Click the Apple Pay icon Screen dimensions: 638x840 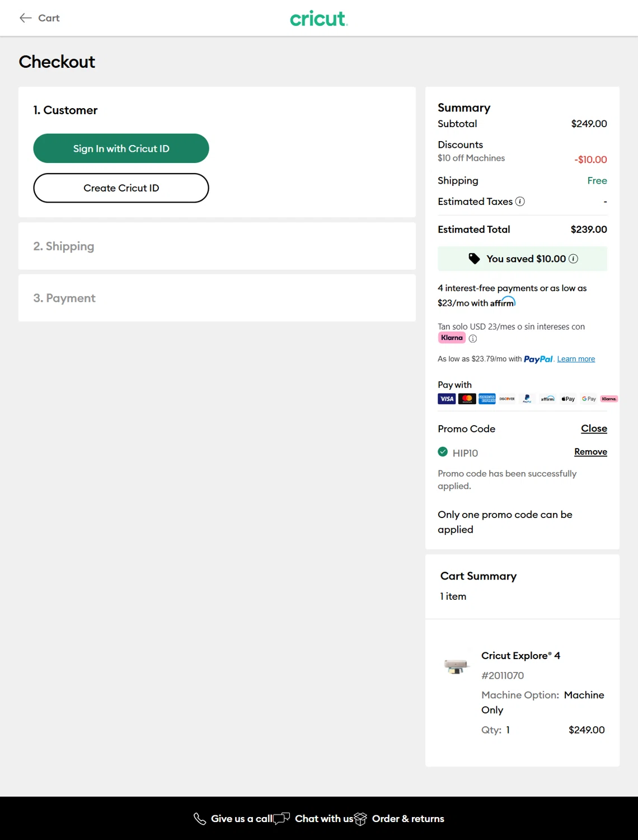(x=568, y=399)
